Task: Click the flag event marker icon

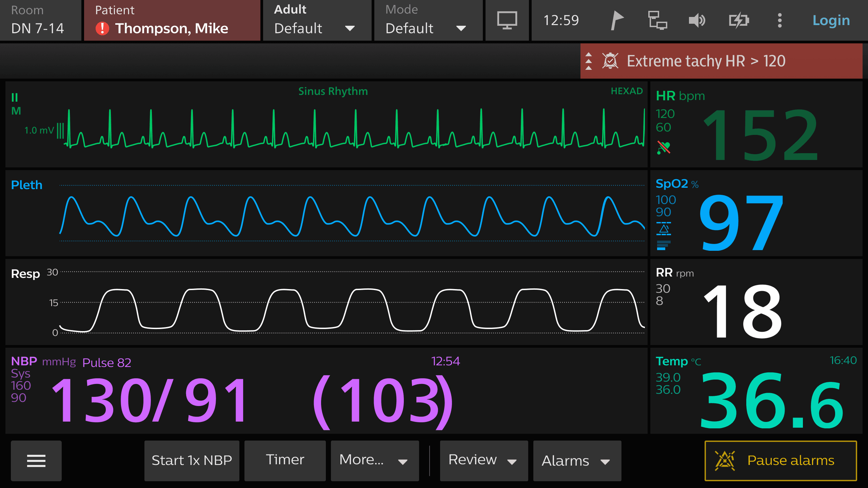Action: 617,20
